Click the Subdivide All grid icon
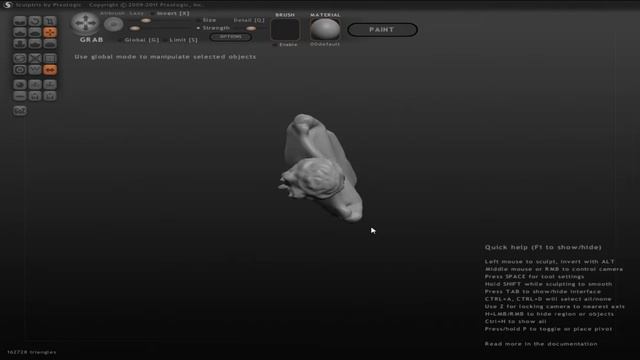 [x=50, y=58]
